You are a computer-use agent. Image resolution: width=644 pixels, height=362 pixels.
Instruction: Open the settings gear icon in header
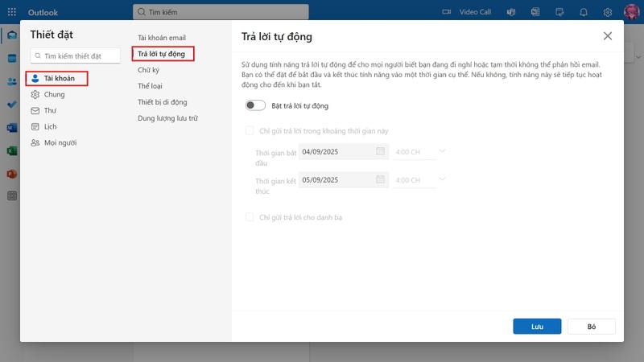pyautogui.click(x=608, y=12)
